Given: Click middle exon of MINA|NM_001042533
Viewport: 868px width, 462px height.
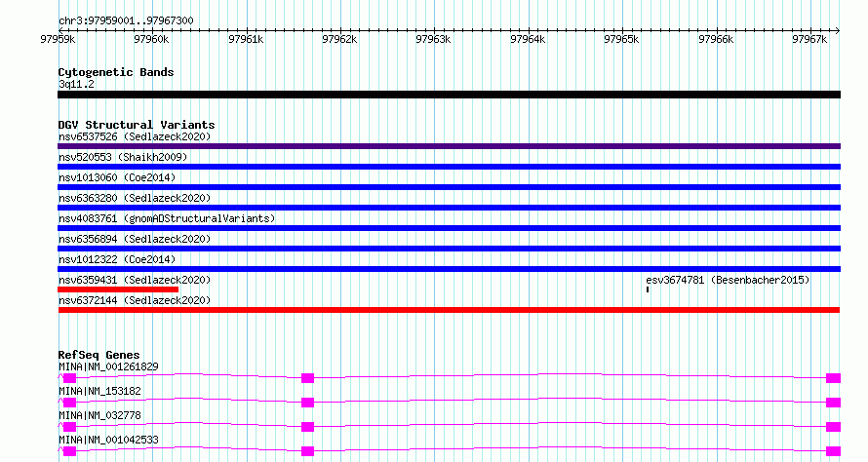Looking at the screenshot, I should pyautogui.click(x=308, y=451).
